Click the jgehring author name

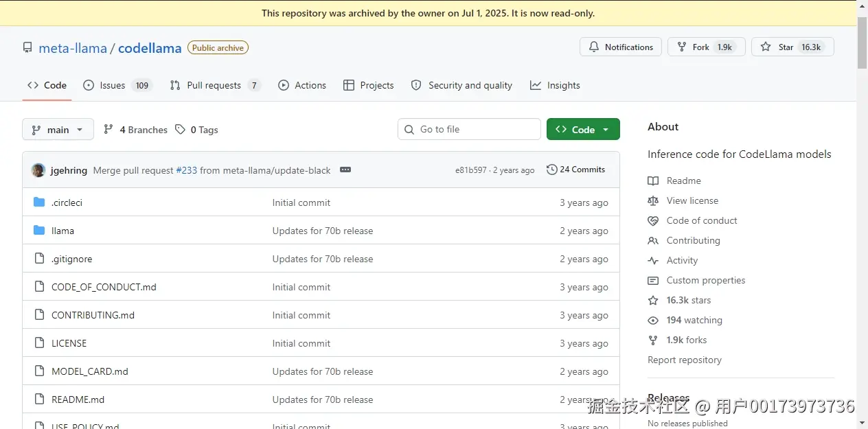click(x=69, y=170)
